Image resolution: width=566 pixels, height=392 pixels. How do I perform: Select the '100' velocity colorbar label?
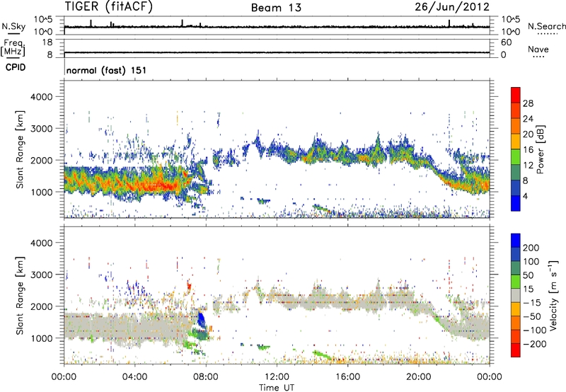coord(531,262)
